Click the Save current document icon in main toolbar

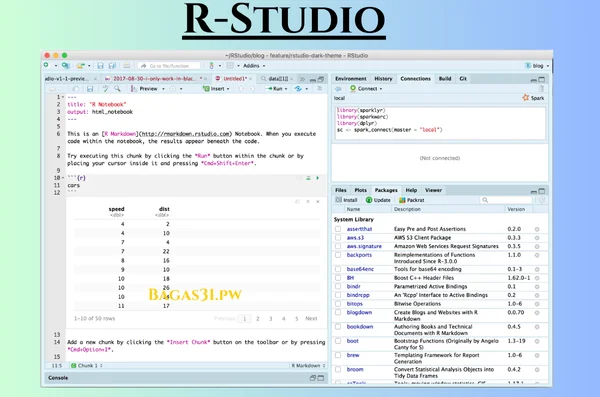100,65
